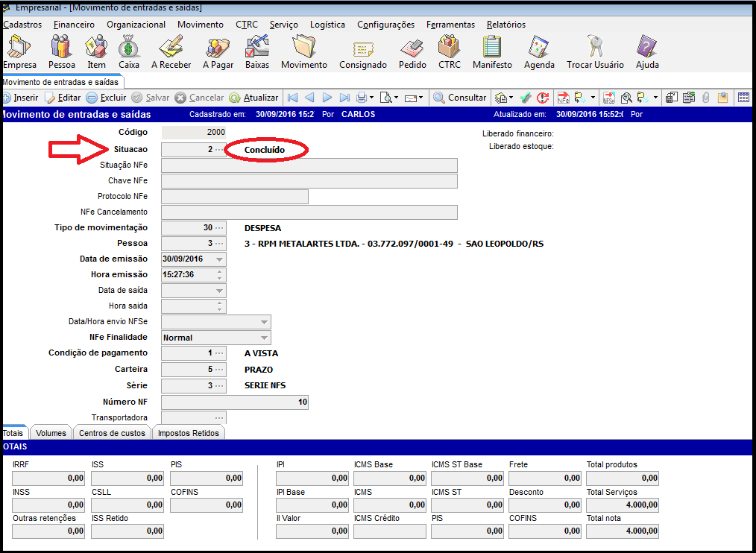
Task: Switch to the Centros de custos tab
Action: [x=112, y=433]
